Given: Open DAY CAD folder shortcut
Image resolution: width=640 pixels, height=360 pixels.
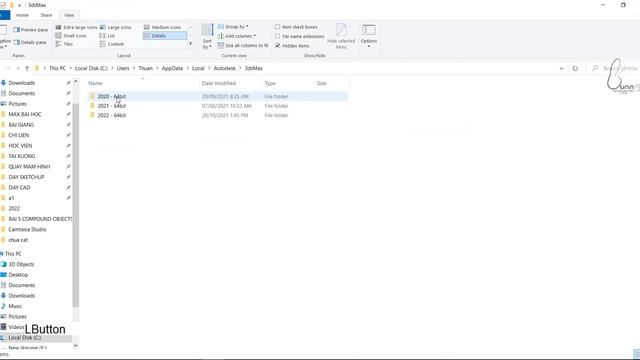Looking at the screenshot, I should tap(19, 188).
